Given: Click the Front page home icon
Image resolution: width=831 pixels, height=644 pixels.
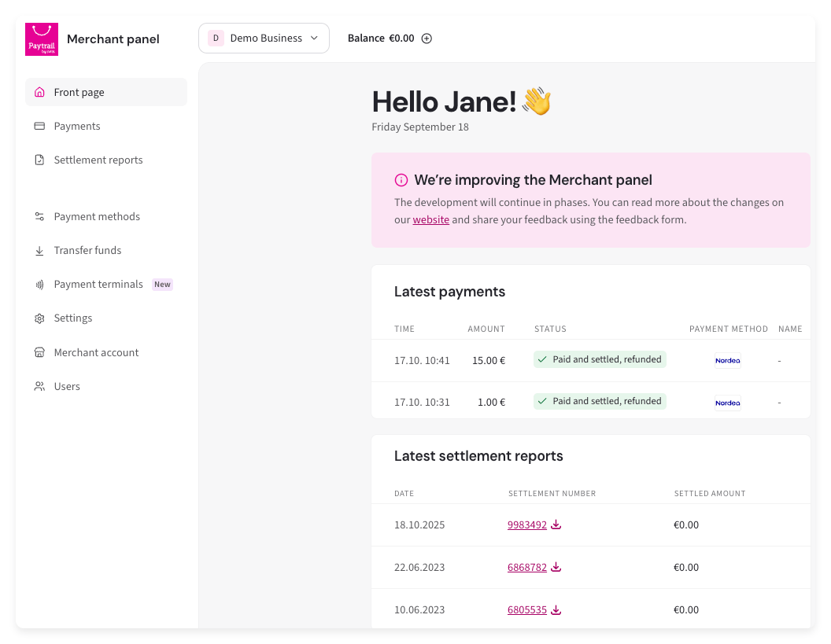Looking at the screenshot, I should 39,92.
